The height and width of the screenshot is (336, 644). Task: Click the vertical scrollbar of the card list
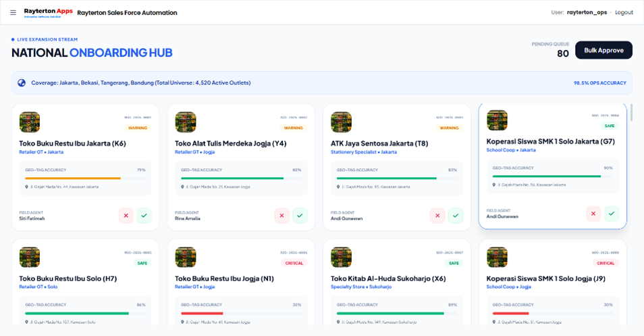632,112
